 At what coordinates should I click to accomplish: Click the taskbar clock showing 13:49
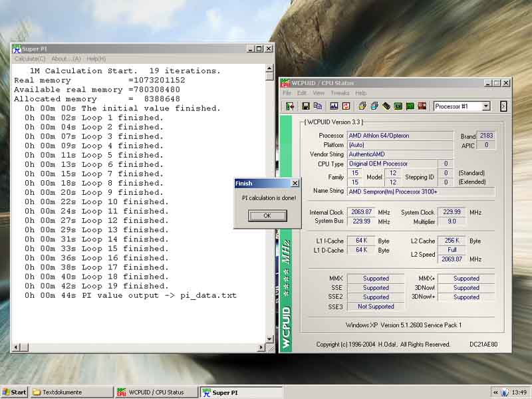(519, 392)
